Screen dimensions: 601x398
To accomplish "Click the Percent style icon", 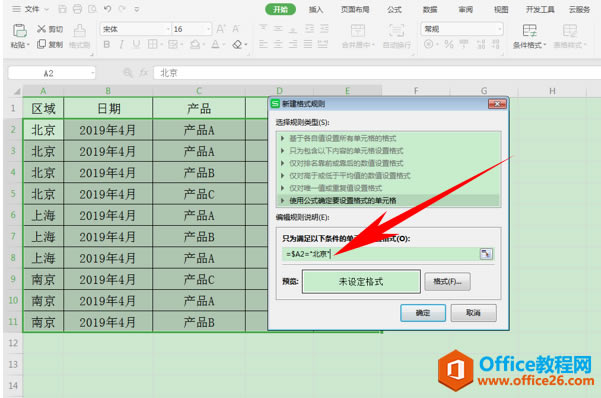I will point(449,44).
